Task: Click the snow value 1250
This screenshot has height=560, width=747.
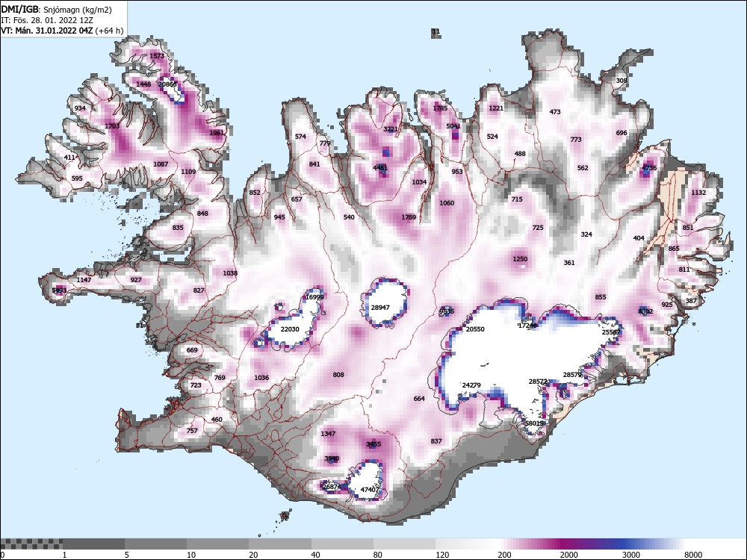Action: tap(520, 259)
